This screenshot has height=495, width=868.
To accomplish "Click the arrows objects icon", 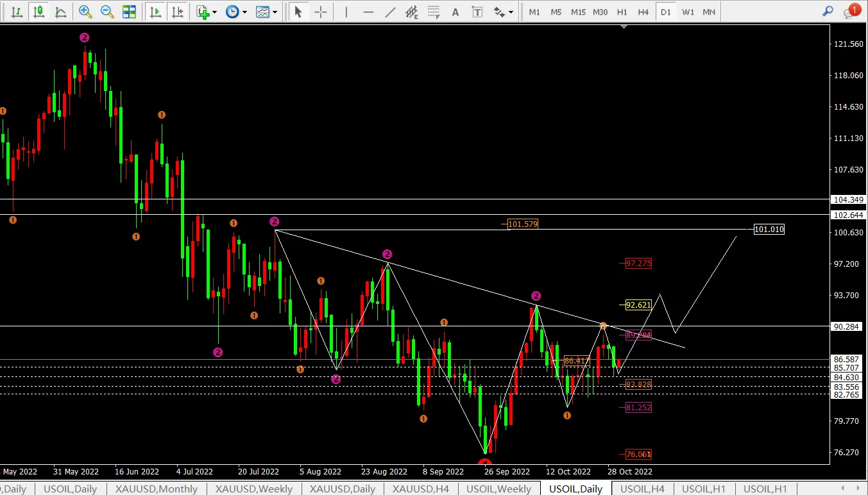I will 499,12.
